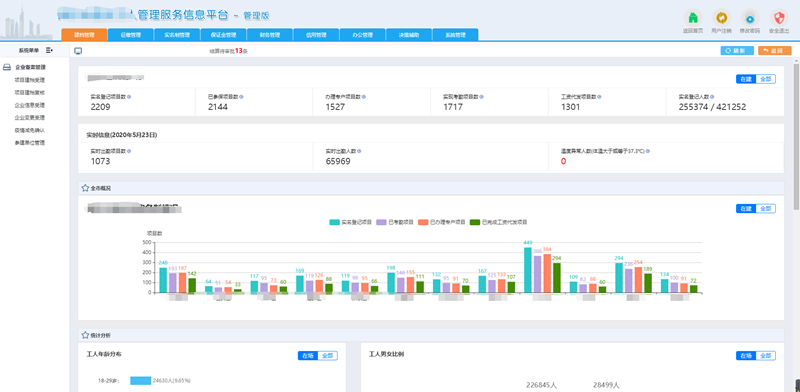Open 疫情减免确认 in sidebar

30,130
